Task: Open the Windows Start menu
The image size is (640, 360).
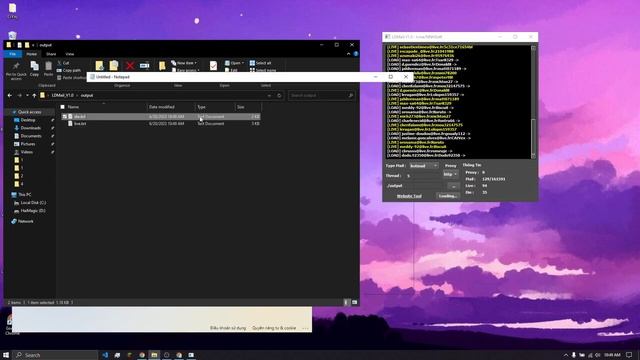Action: (x=6, y=355)
